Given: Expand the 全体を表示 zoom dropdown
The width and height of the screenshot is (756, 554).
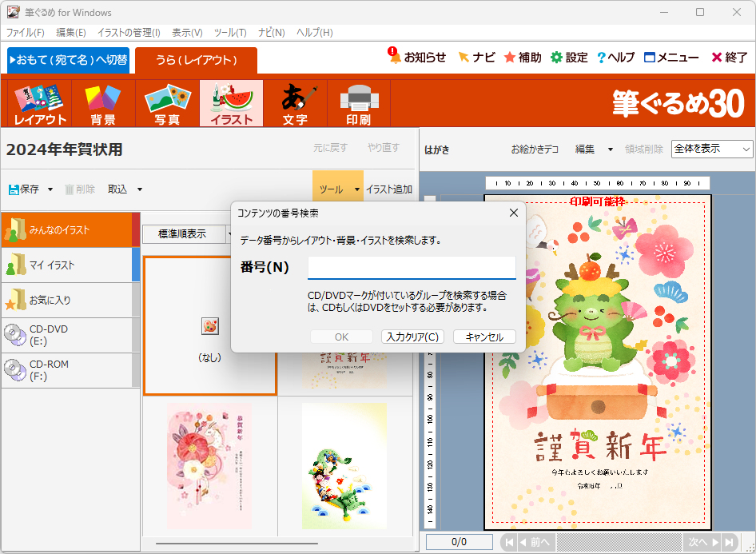Looking at the screenshot, I should (746, 149).
